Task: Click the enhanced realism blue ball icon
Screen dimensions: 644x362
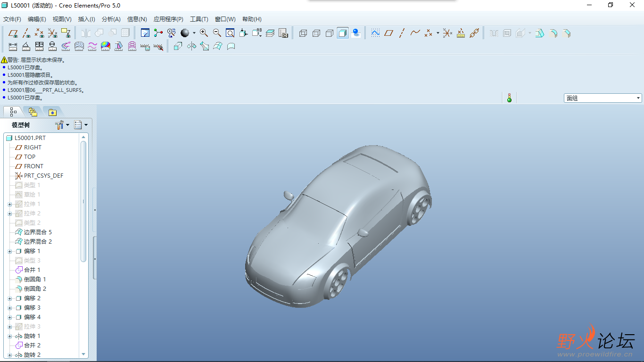Action: click(x=356, y=33)
